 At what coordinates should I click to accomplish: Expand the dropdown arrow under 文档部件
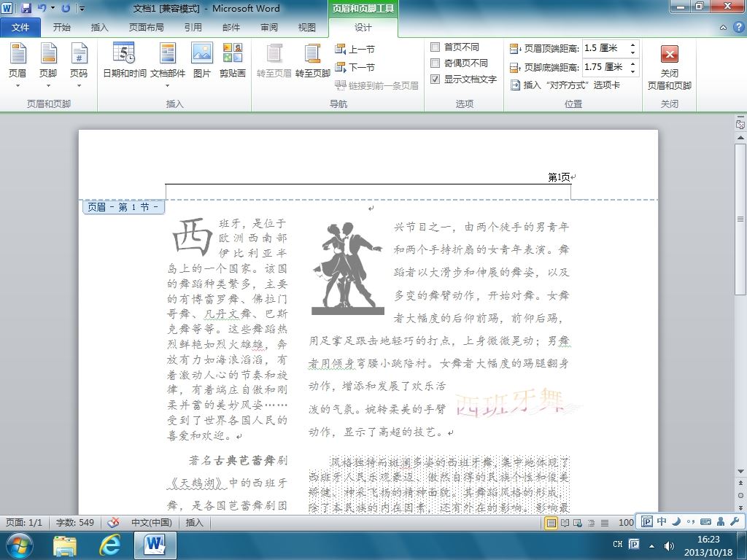[x=168, y=86]
